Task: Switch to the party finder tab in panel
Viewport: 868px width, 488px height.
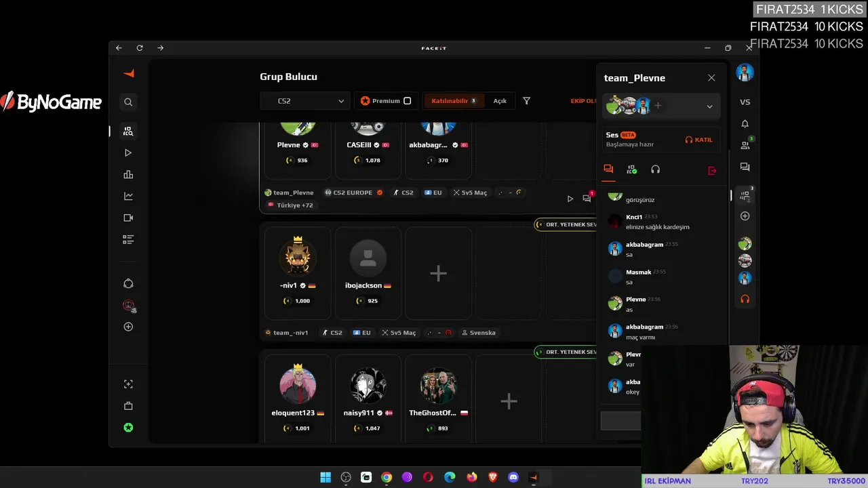Action: point(632,169)
